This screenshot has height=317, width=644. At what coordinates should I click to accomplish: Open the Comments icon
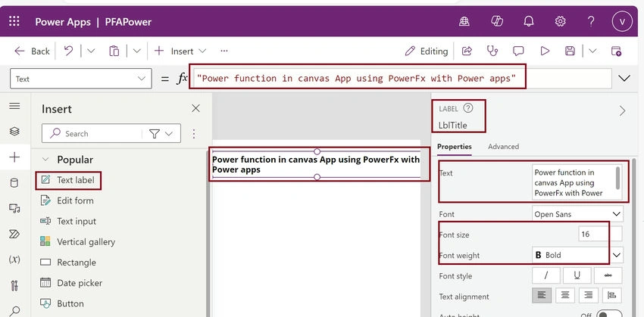point(518,51)
